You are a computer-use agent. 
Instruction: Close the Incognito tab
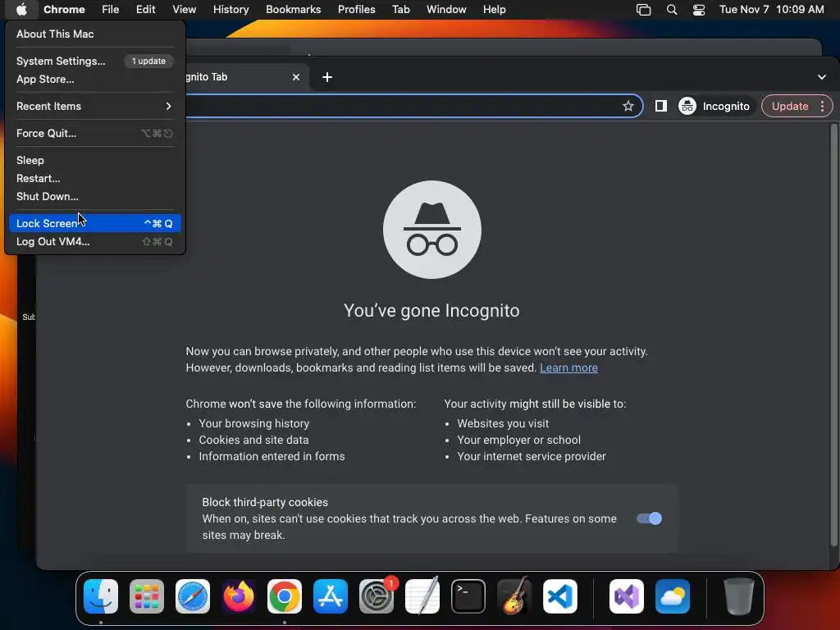[x=295, y=77]
